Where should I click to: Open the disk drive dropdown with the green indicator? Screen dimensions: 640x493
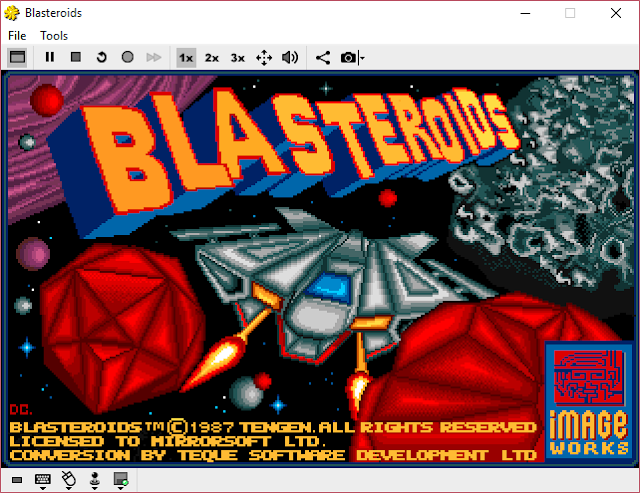[121, 481]
